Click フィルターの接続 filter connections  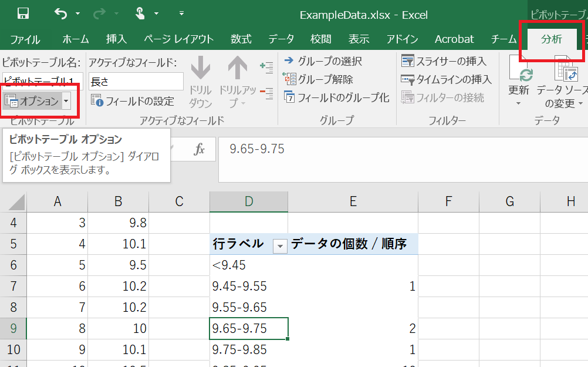pyautogui.click(x=442, y=97)
